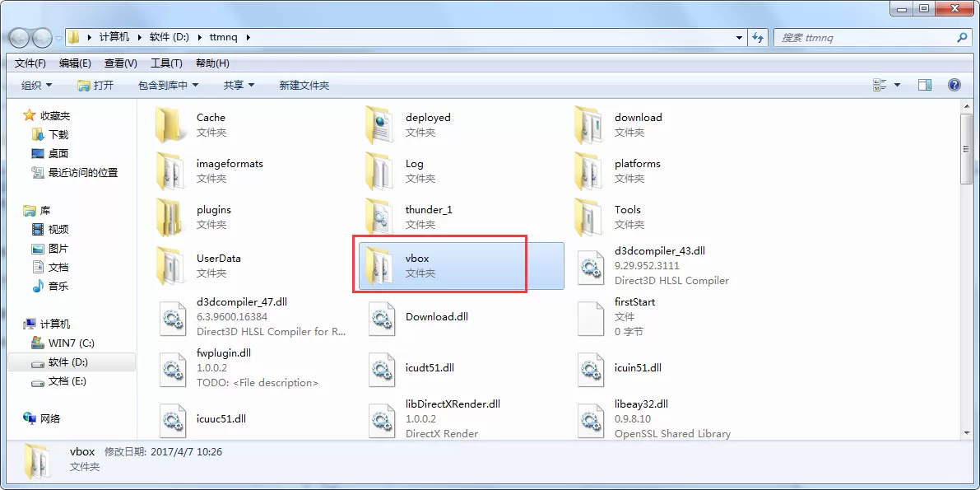Select the imageformats folder icon
The height and width of the screenshot is (490, 980).
(170, 170)
